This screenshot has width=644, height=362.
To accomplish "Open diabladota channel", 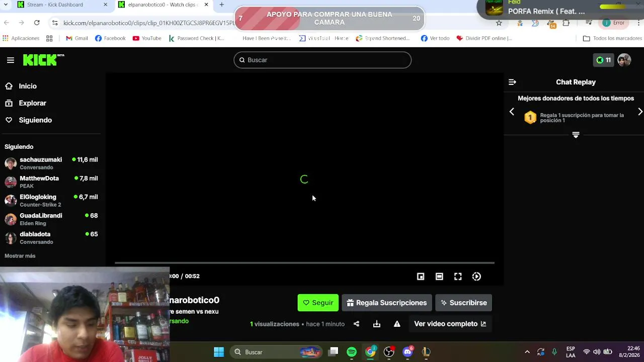I will 51,238.
